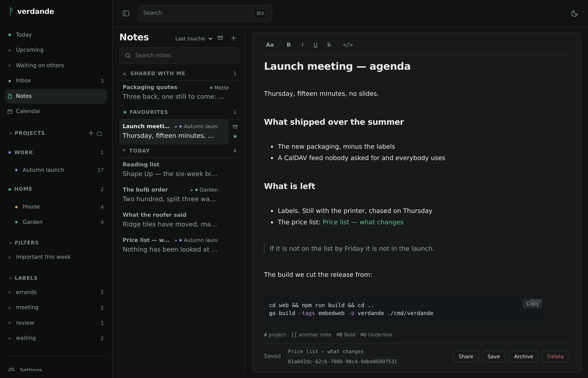The width and height of the screenshot is (588, 378).
Task: Apply italic formatting from toolbar
Action: [302, 45]
